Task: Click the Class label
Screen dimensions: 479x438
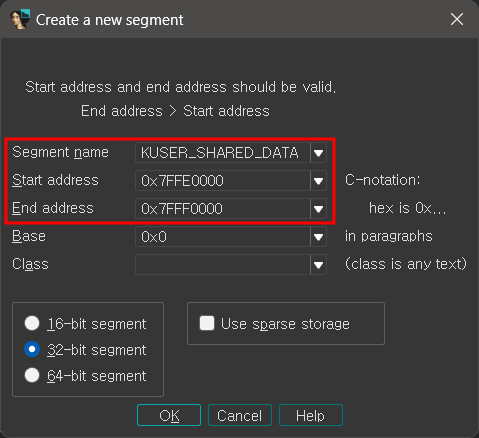Action: (x=30, y=264)
